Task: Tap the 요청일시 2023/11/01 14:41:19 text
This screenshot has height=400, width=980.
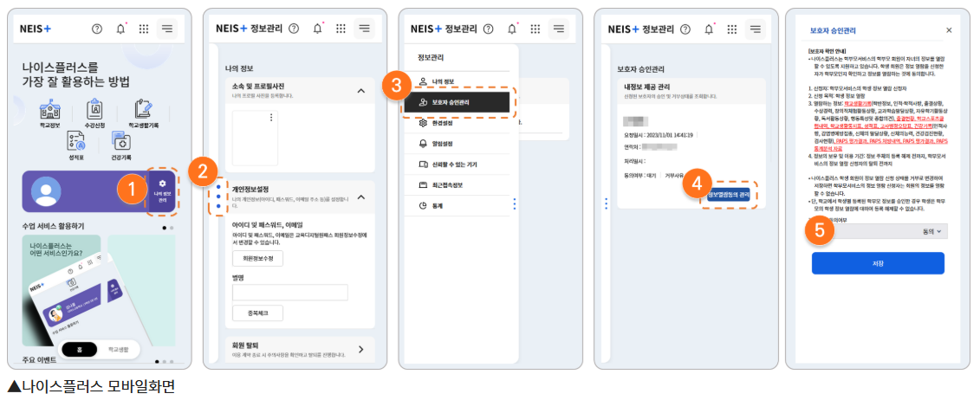Action: 657,133
